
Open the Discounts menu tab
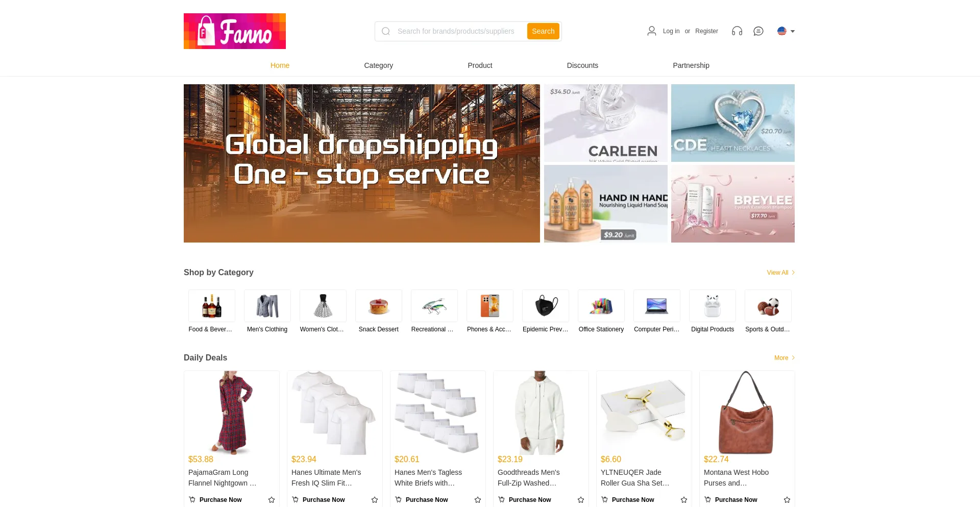tap(582, 65)
